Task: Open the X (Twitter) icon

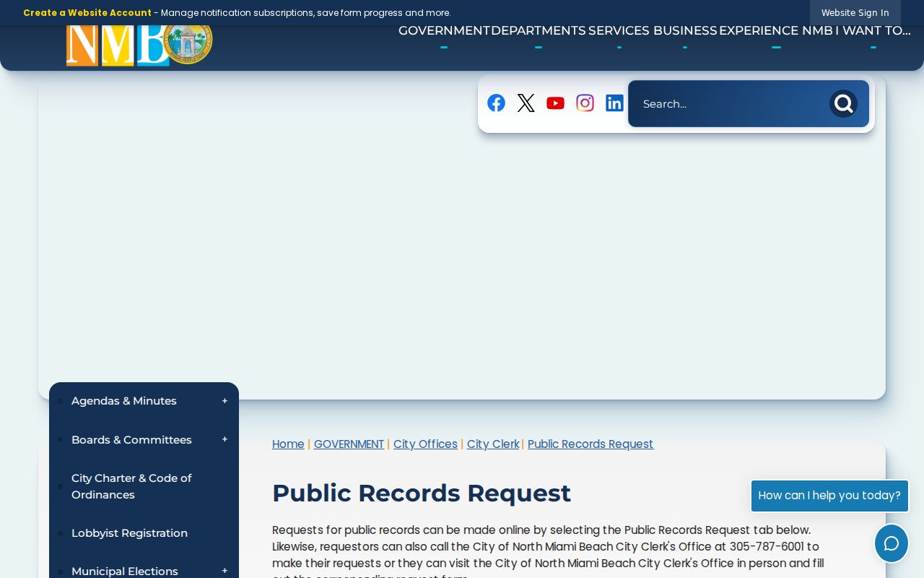Action: (526, 103)
